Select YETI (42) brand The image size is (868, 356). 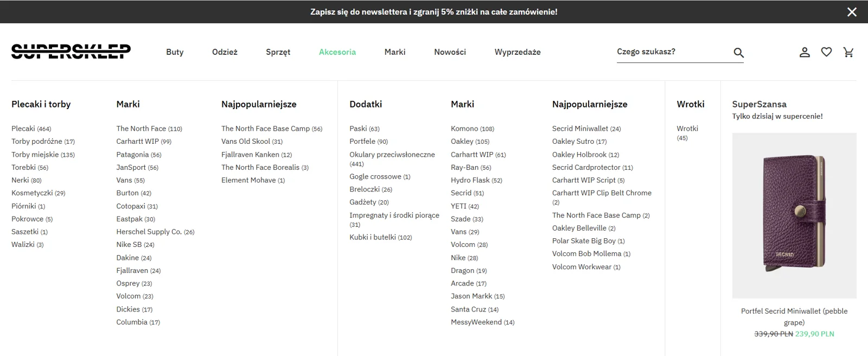[x=465, y=206]
